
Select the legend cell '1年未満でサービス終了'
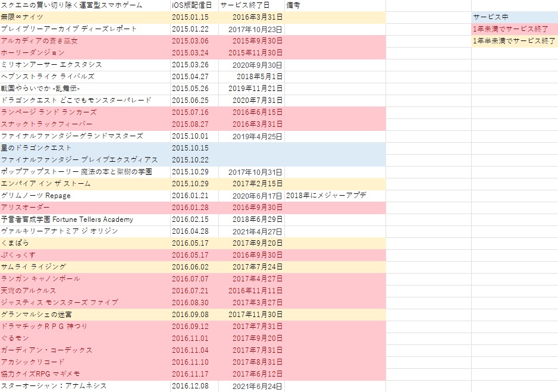[x=515, y=29]
